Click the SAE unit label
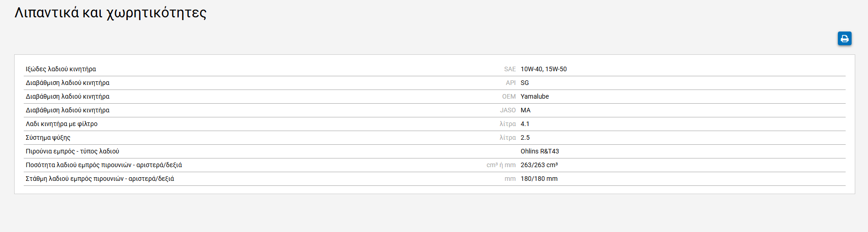This screenshot has width=868, height=232. (509, 69)
